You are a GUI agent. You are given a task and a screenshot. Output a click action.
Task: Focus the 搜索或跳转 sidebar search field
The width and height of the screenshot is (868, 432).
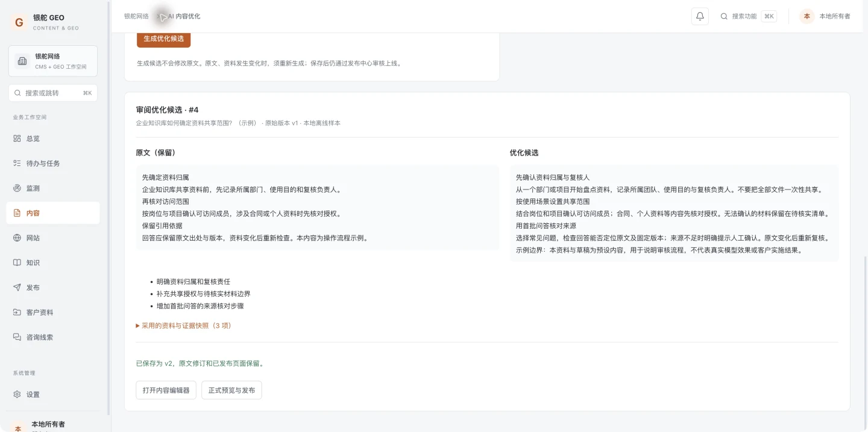pos(53,93)
